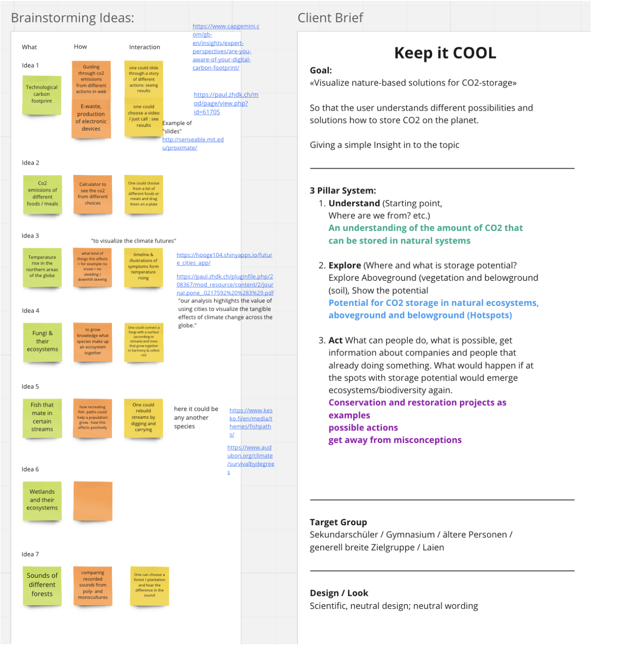Select the E-waste production of electronic devices note
This screenshot has height=648, width=644.
coord(92,117)
